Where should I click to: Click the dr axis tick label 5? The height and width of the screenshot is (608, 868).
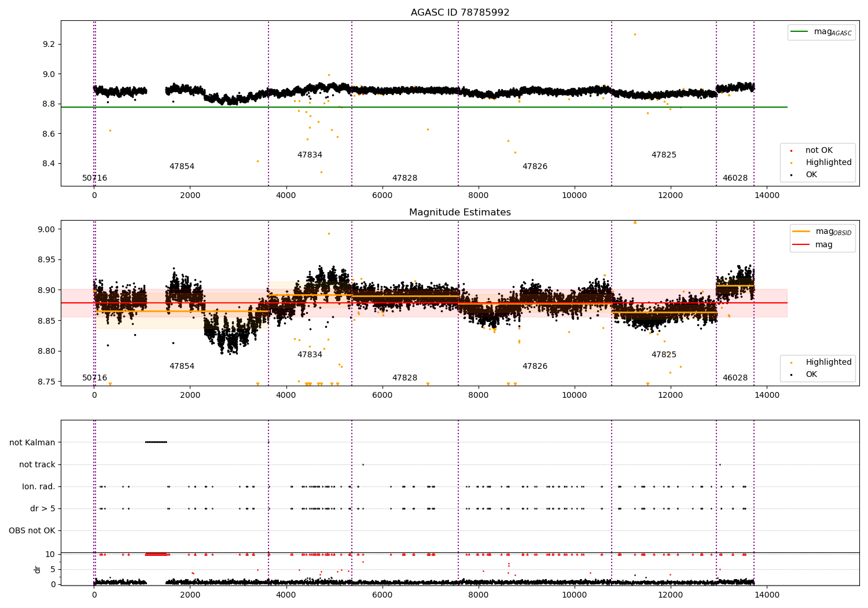(53, 570)
